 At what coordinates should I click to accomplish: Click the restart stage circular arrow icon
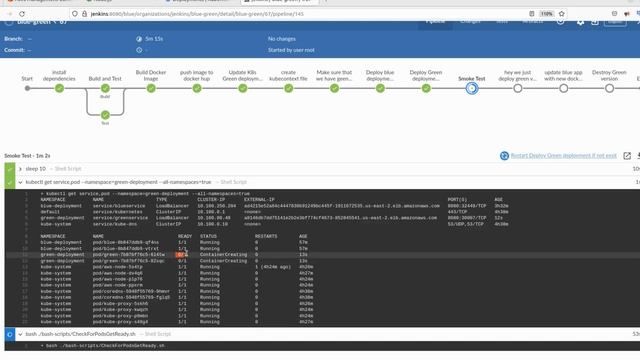504,156
